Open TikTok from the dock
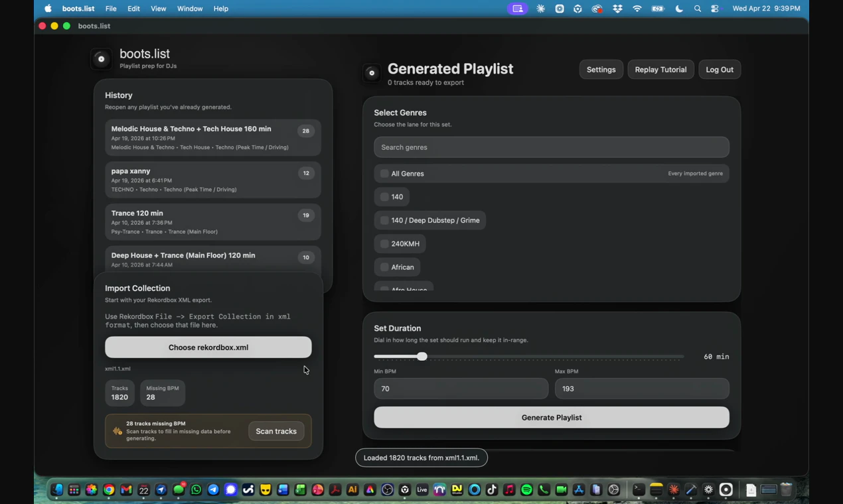 point(491,489)
